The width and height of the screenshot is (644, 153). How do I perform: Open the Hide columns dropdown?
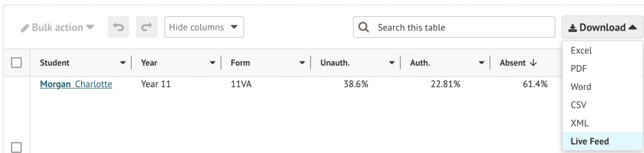tap(204, 27)
